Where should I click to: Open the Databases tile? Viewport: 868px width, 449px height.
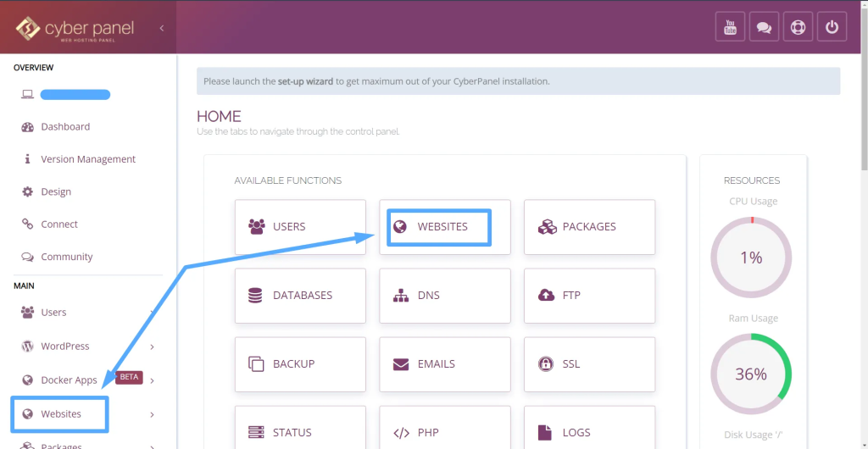click(300, 296)
